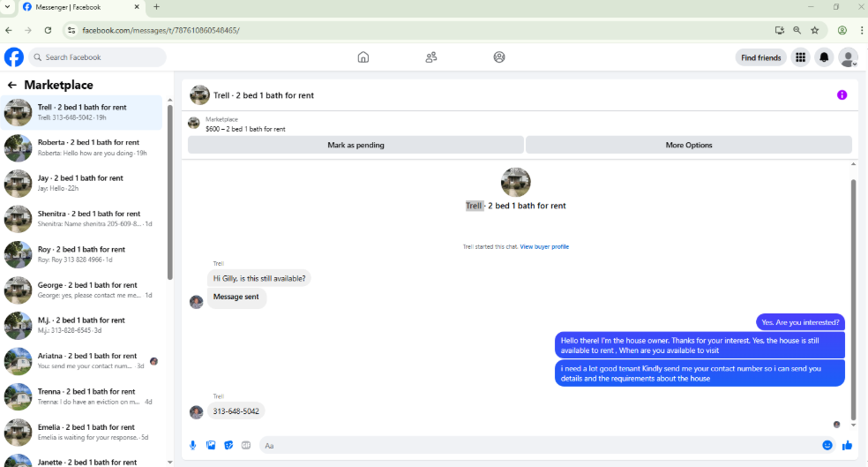Click install app icon in address bar
868x467 pixels.
(780, 31)
